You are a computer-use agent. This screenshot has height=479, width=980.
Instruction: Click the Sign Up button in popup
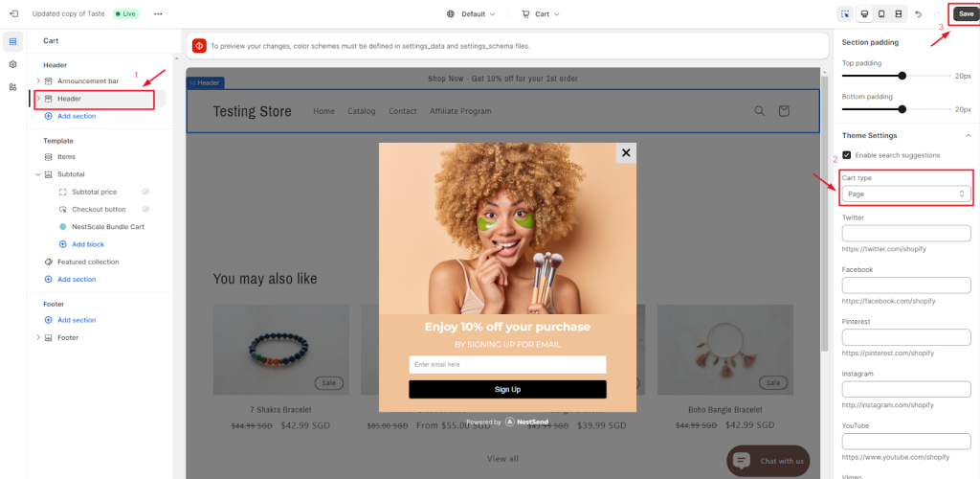pyautogui.click(x=507, y=390)
